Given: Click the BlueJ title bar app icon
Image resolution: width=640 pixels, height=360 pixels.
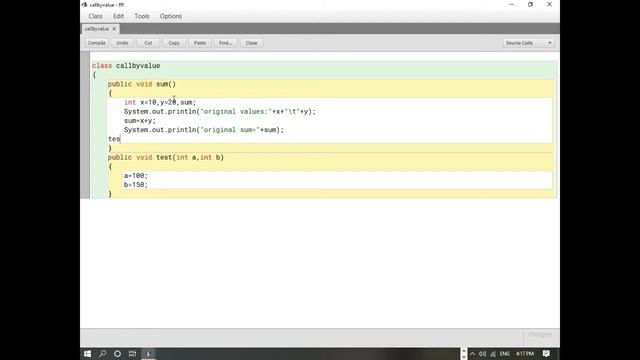Looking at the screenshot, I should [84, 5].
